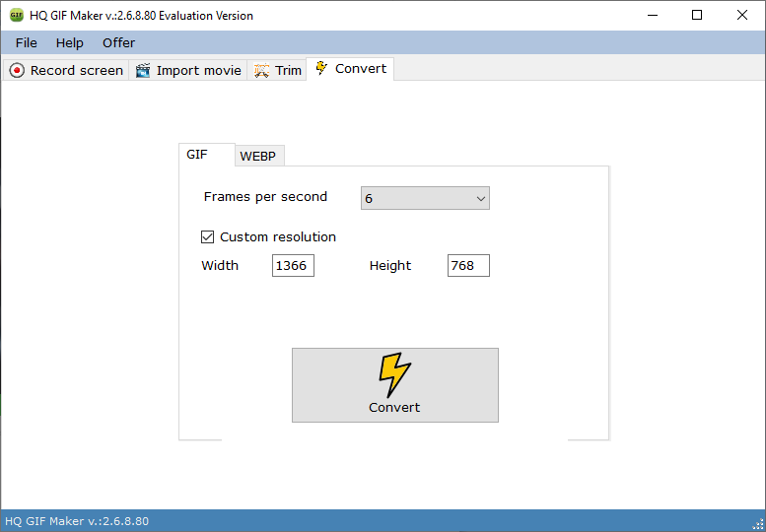Viewport: 766px width, 532px height.
Task: Click the status bar version text
Action: click(x=77, y=521)
